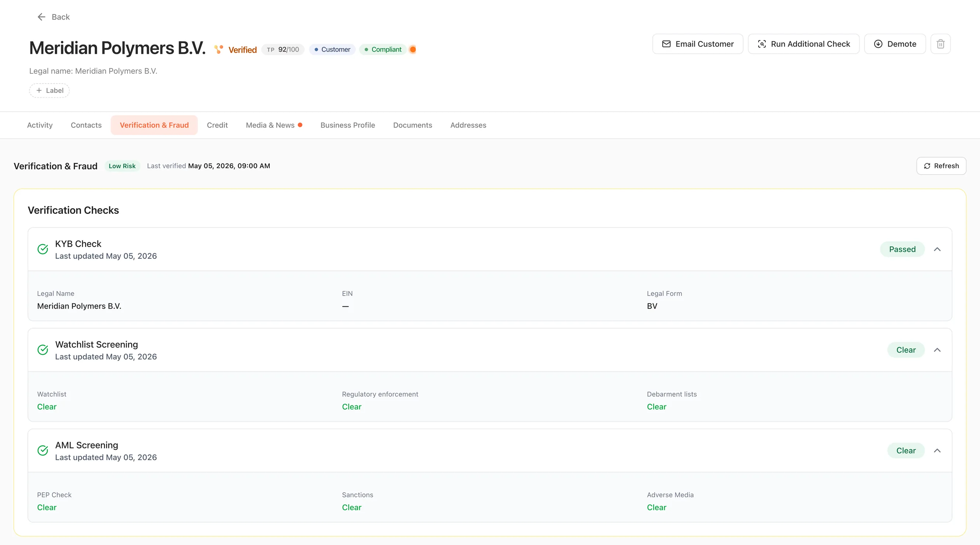This screenshot has width=980, height=545.
Task: Click the Clear badge on AML Screening
Action: click(906, 451)
